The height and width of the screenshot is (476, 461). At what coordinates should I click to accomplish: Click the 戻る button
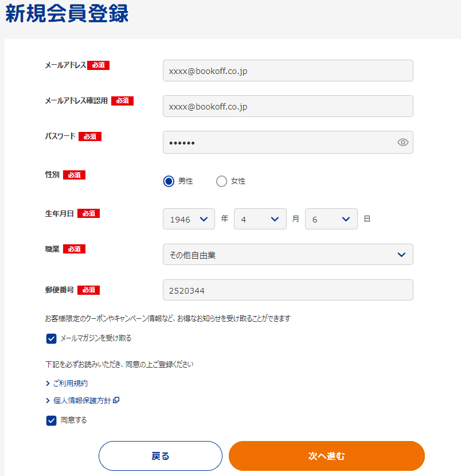160,456
